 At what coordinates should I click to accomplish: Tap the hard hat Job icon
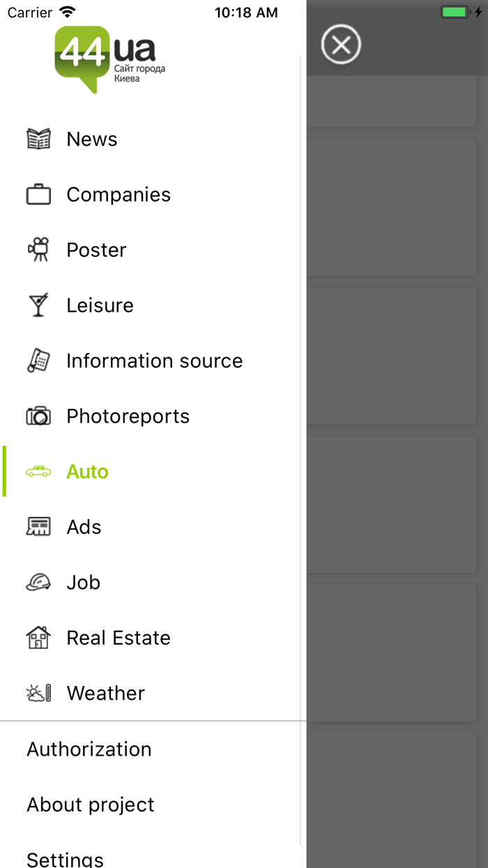pos(38,583)
